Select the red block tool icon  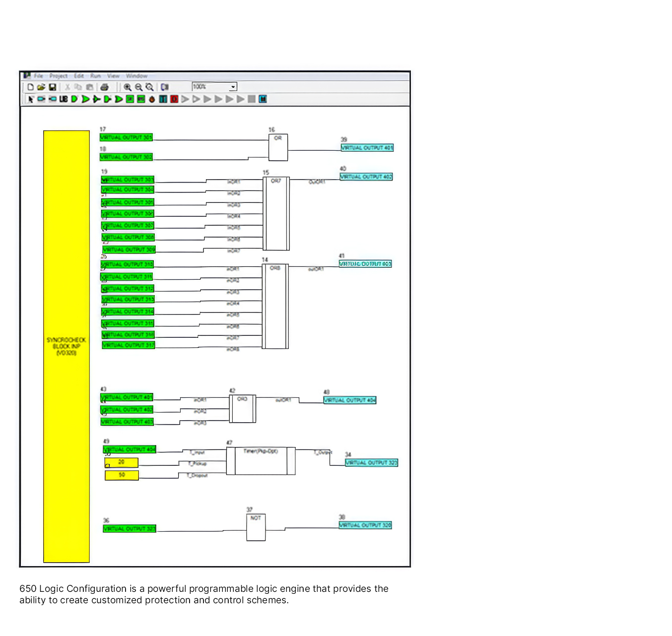point(174,99)
